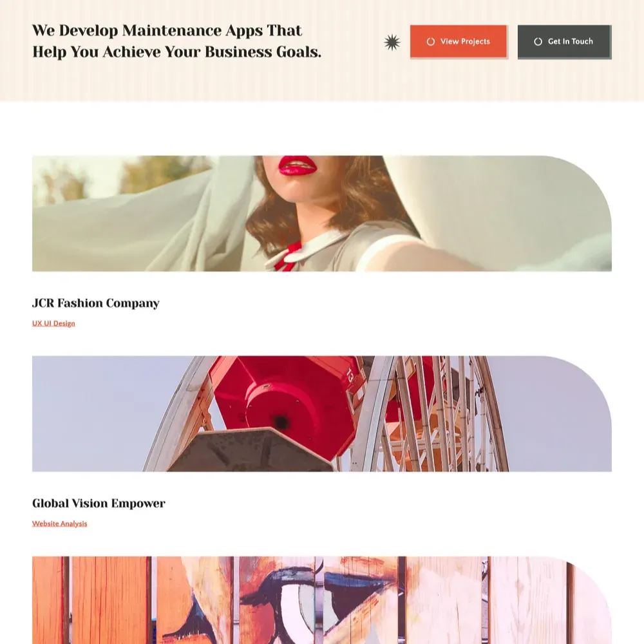Open the fashion model photo thumbnail
The height and width of the screenshot is (644, 644).
[x=321, y=213]
